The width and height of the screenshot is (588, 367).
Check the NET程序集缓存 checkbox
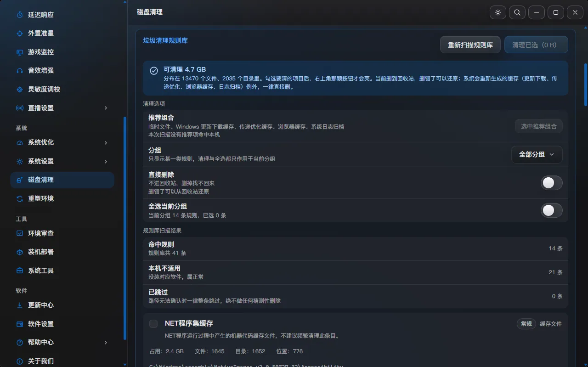pos(153,324)
